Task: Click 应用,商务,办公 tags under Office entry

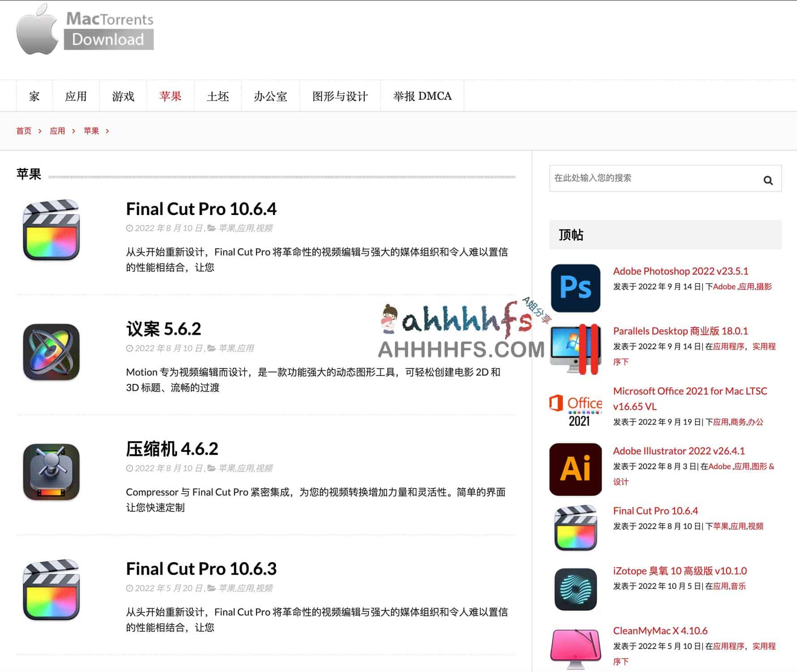Action: 738,422
